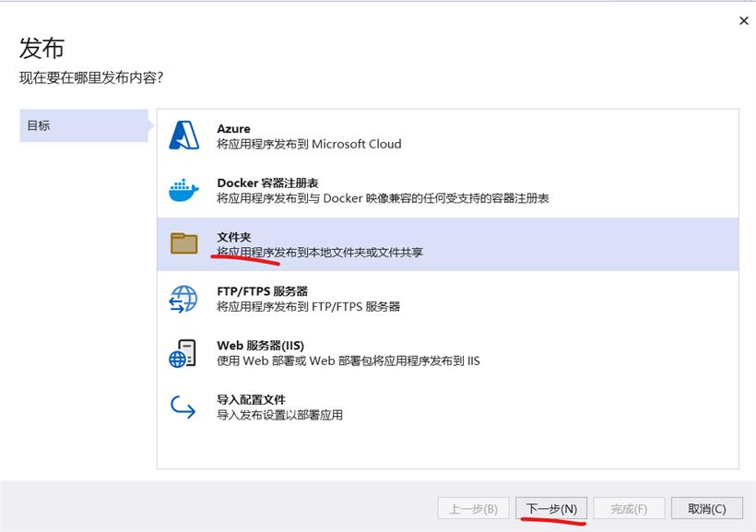This screenshot has height=532, width=756.
Task: Click the Docker whale icon
Action: click(183, 190)
